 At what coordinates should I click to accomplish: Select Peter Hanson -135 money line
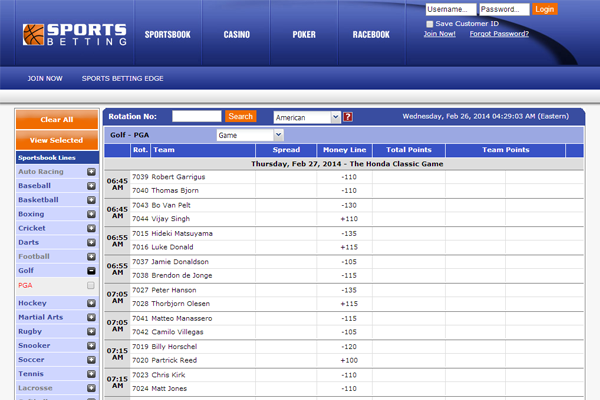(x=349, y=291)
